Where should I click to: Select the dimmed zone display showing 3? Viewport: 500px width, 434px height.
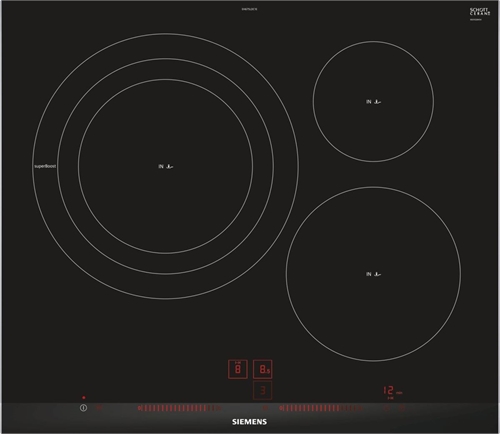[263, 390]
